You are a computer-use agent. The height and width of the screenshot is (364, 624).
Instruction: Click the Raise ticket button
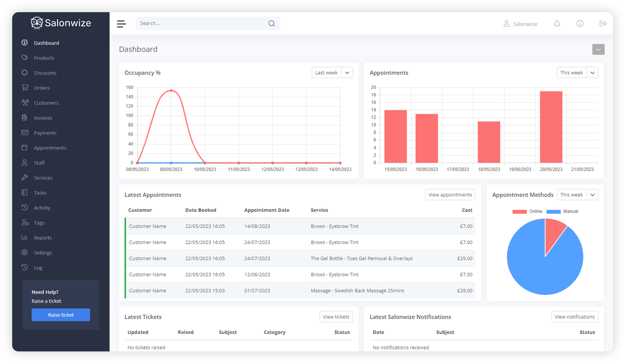pos(61,315)
